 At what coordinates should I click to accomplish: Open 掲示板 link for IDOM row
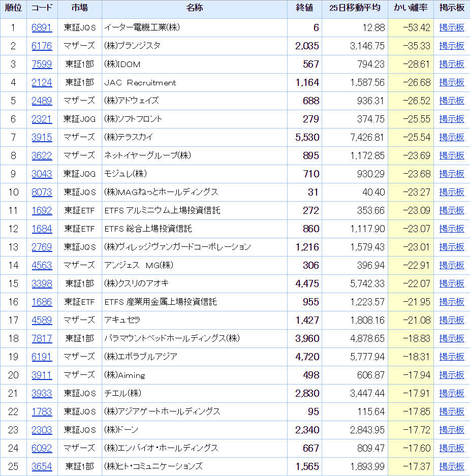[x=452, y=64]
